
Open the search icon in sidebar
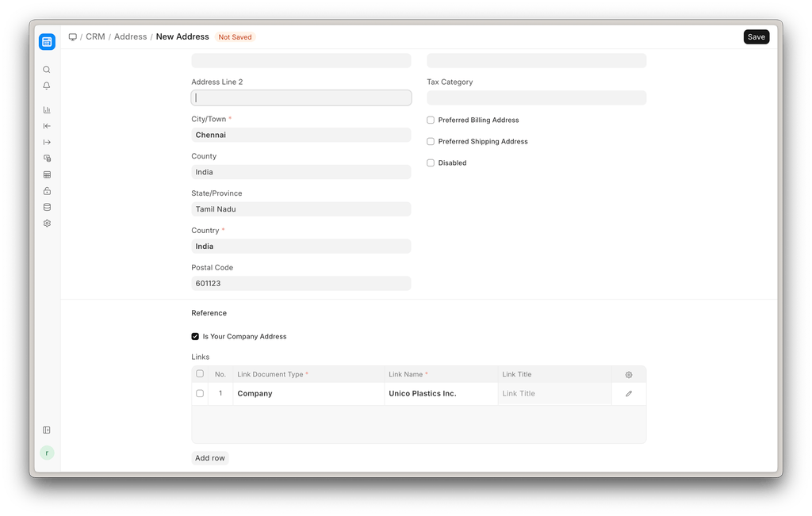(47, 70)
